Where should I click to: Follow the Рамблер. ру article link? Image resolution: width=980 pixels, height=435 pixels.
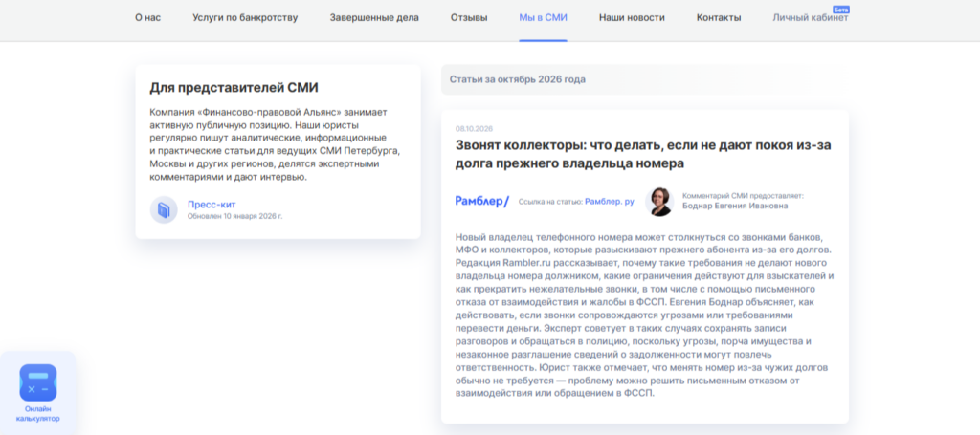click(x=610, y=202)
